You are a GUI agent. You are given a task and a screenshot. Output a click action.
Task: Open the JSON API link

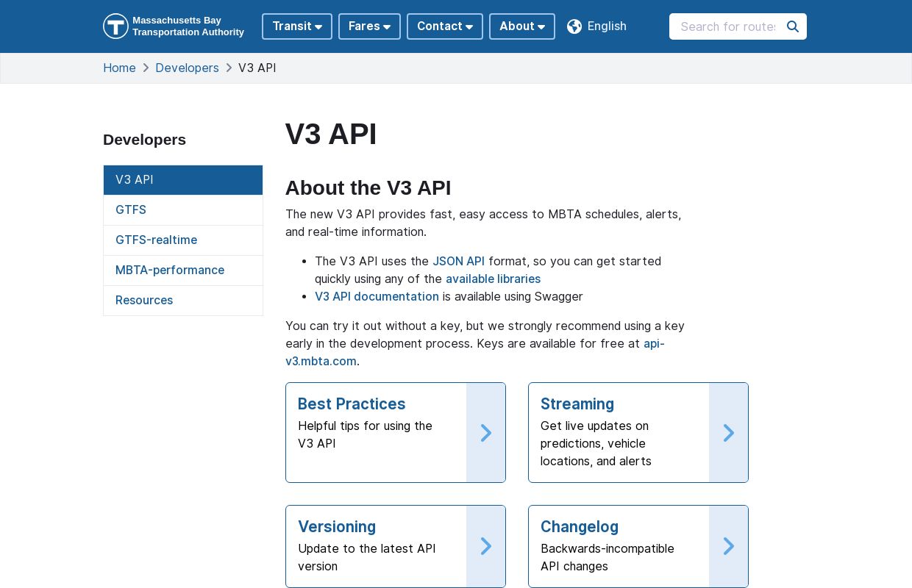tap(458, 261)
